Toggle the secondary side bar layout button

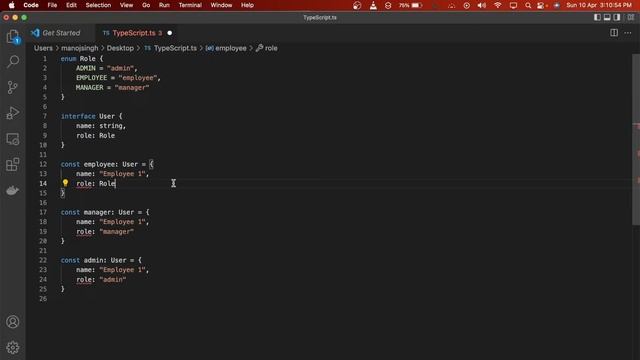617,17
